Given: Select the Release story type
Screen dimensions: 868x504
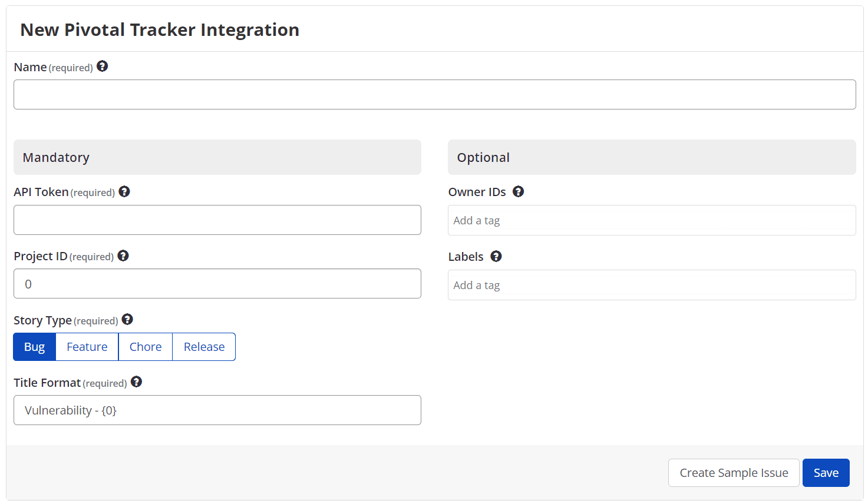Looking at the screenshot, I should pos(203,347).
